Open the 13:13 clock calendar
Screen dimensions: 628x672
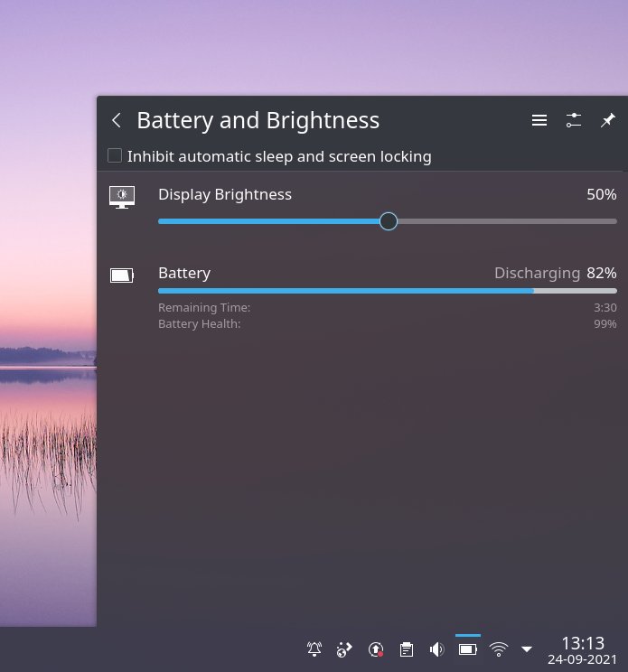(x=583, y=649)
